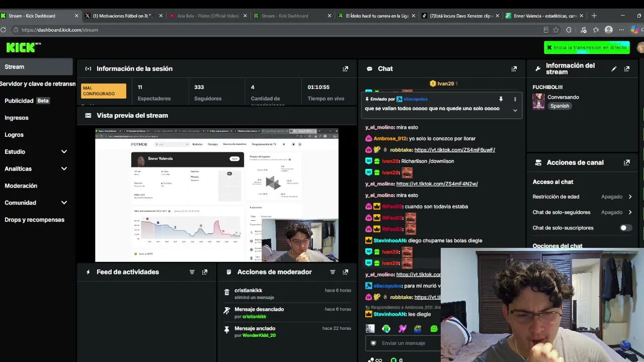Pop out the Chat panel
Viewport: 644px width, 362px height.
click(514, 69)
